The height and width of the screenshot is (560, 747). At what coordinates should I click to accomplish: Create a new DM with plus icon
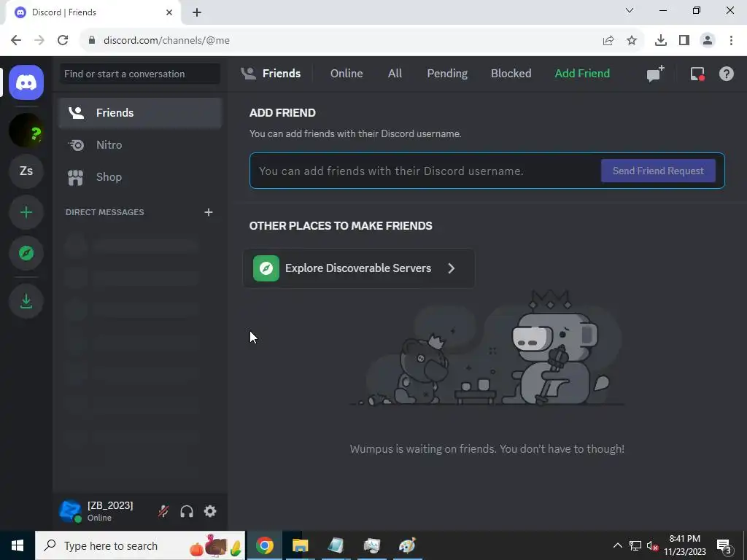point(208,212)
